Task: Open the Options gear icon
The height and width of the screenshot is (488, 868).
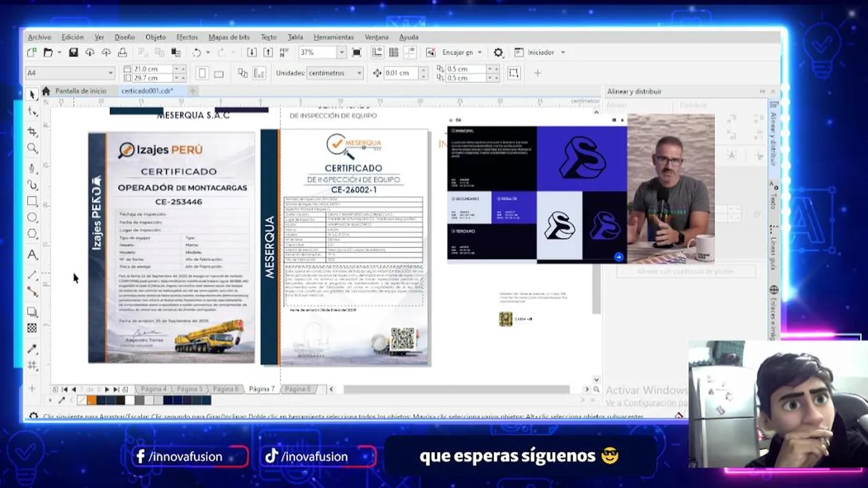Action: [x=498, y=52]
